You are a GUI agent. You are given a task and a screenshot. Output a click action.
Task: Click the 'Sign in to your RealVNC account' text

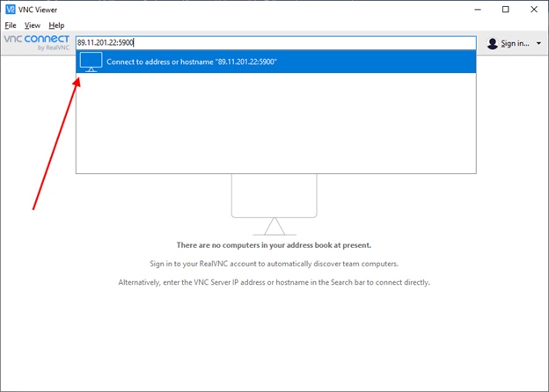pyautogui.click(x=274, y=264)
